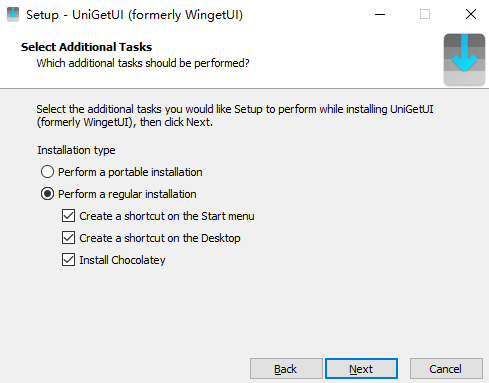489x383 pixels.
Task: Uncheck the Start menu shortcut checkbox
Action: [x=68, y=216]
